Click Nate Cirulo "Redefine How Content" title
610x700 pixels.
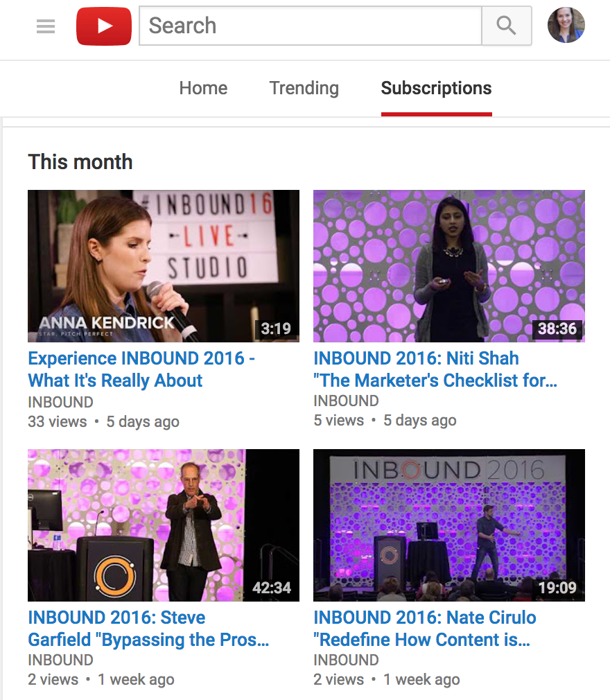click(x=424, y=629)
